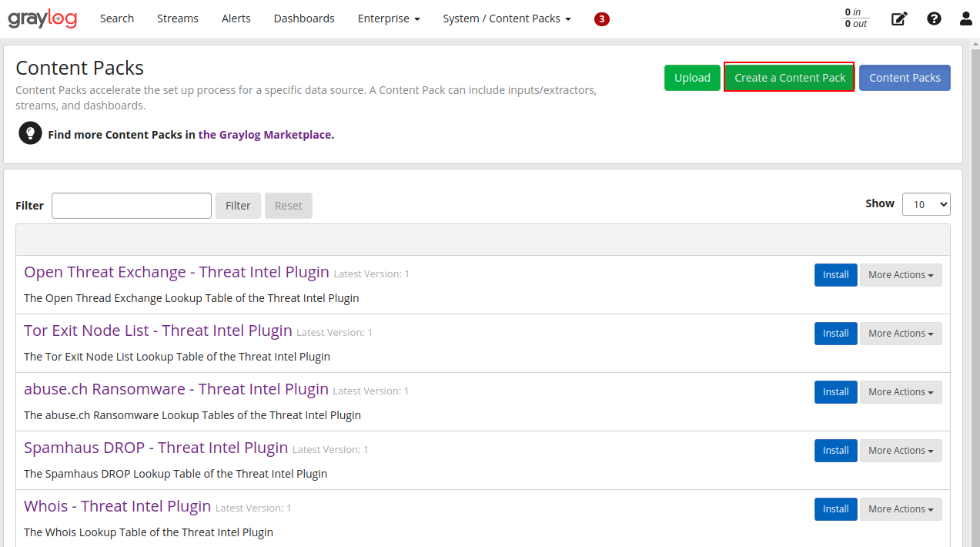Open the Whois Threat Intel pack
Screen dimensions: 980x547
point(118,506)
